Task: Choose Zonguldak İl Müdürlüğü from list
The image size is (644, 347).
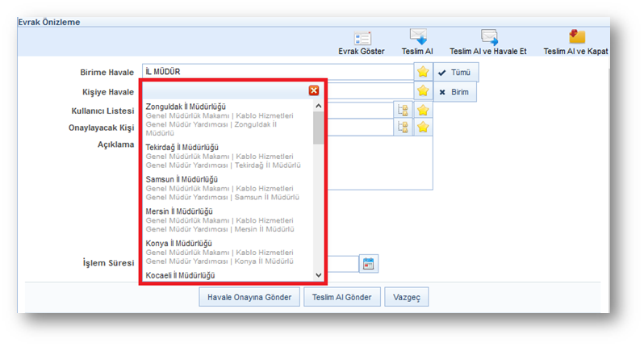Action: pyautogui.click(x=186, y=107)
